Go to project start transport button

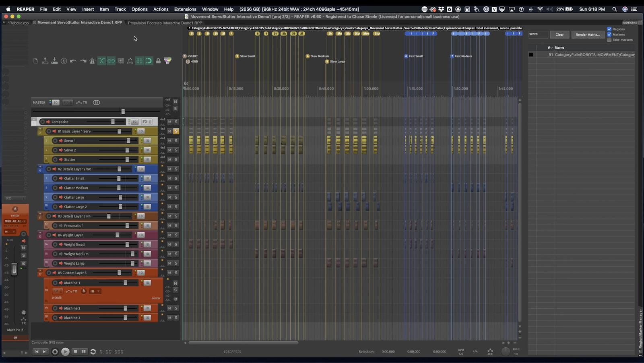pos(36,352)
